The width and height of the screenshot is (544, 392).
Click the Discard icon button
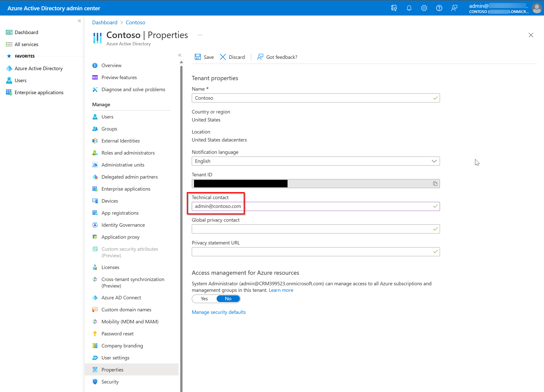[223, 57]
